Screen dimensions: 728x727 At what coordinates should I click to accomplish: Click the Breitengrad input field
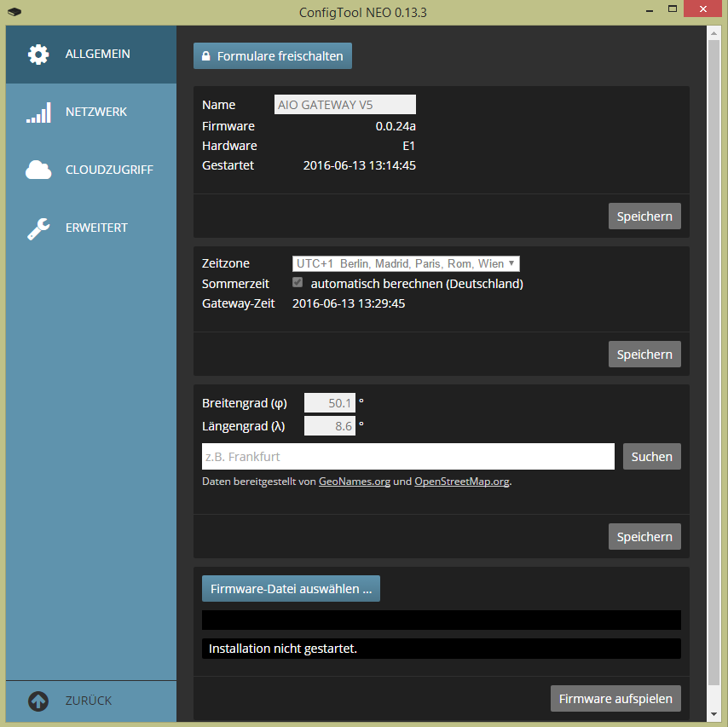tap(330, 403)
